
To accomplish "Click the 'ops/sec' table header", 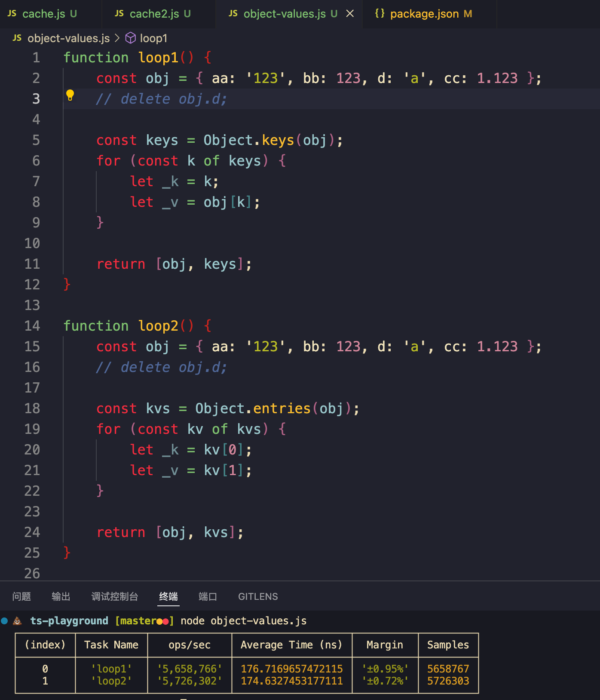I will coord(190,645).
